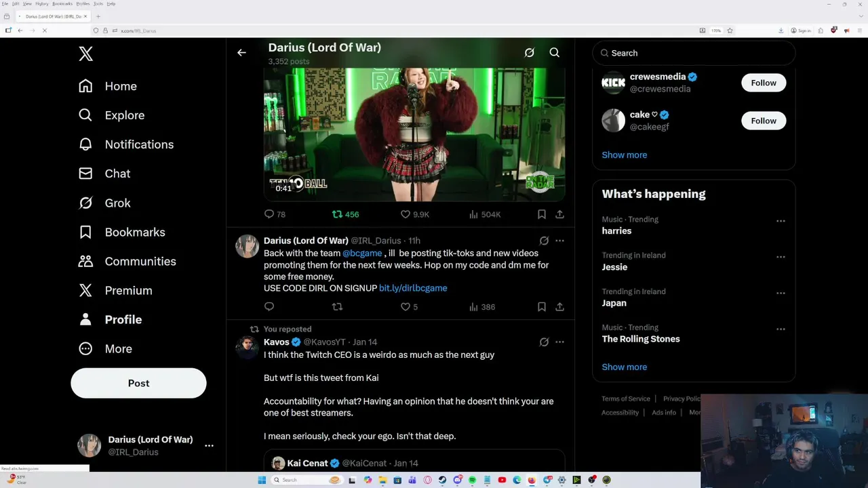Open Explore from the sidebar
Viewport: 868px width, 488px height.
coord(112,115)
